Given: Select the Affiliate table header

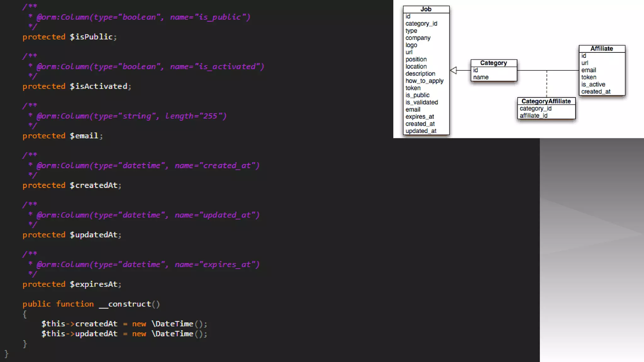Looking at the screenshot, I should pyautogui.click(x=602, y=49).
